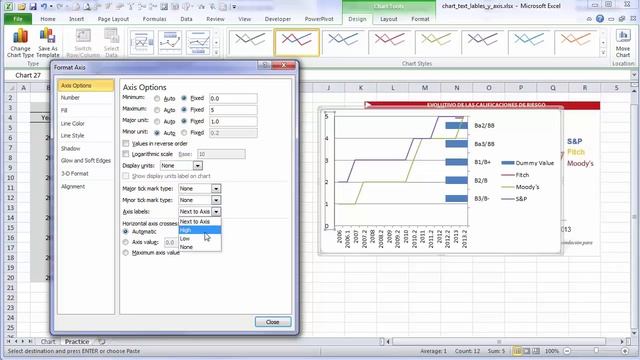Choose the third chart layout thumbnail

coord(198,42)
